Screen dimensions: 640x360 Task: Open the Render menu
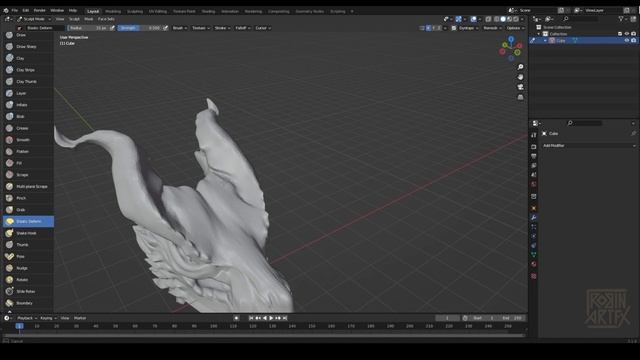[40, 10]
